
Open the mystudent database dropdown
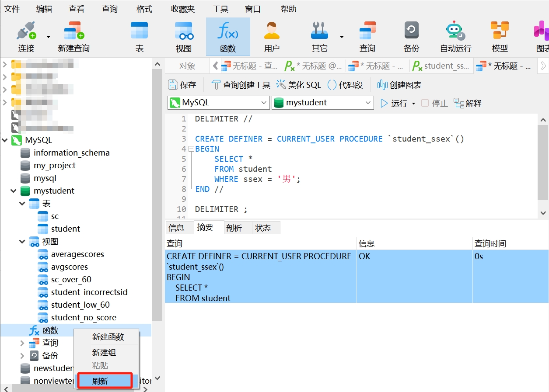coord(323,103)
